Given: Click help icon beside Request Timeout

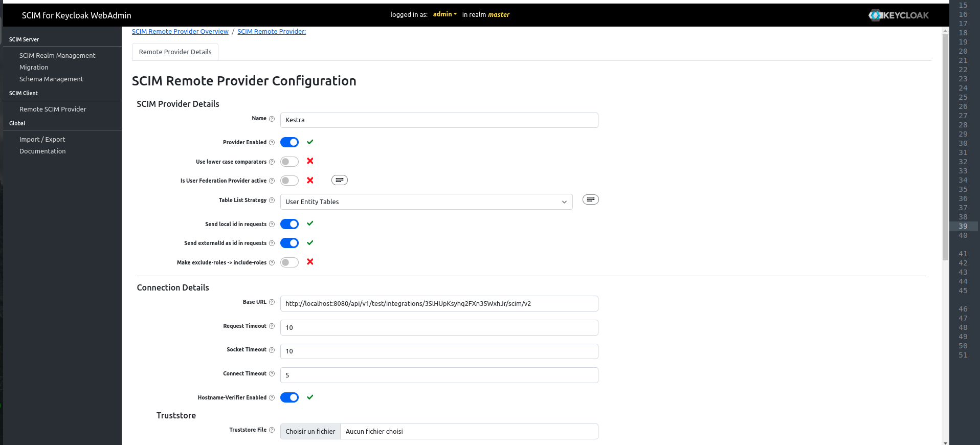Looking at the screenshot, I should 272,326.
